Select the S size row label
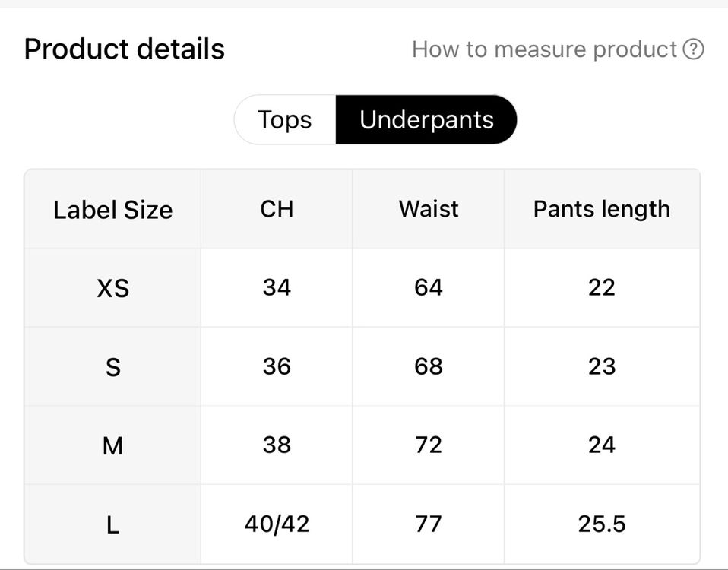This screenshot has width=728, height=570. point(112,367)
